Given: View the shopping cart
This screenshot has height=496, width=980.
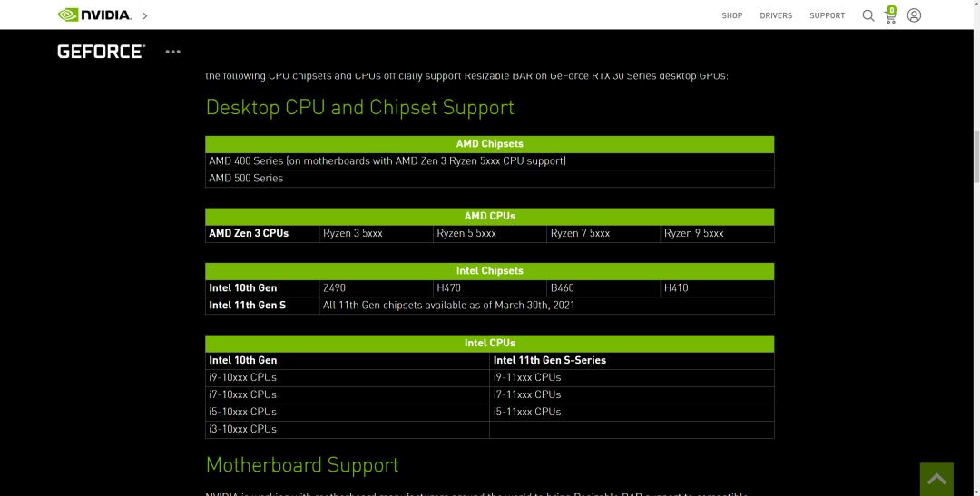Looking at the screenshot, I should tap(890, 15).
